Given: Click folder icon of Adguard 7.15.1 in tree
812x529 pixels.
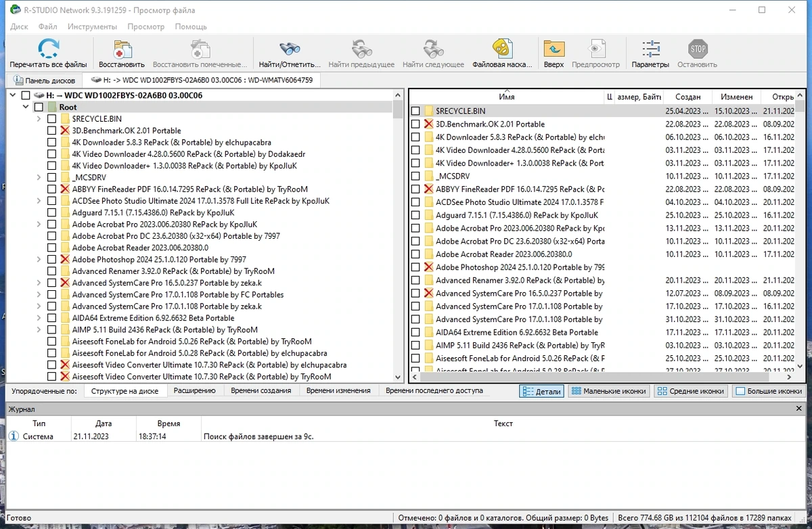Looking at the screenshot, I should point(65,212).
